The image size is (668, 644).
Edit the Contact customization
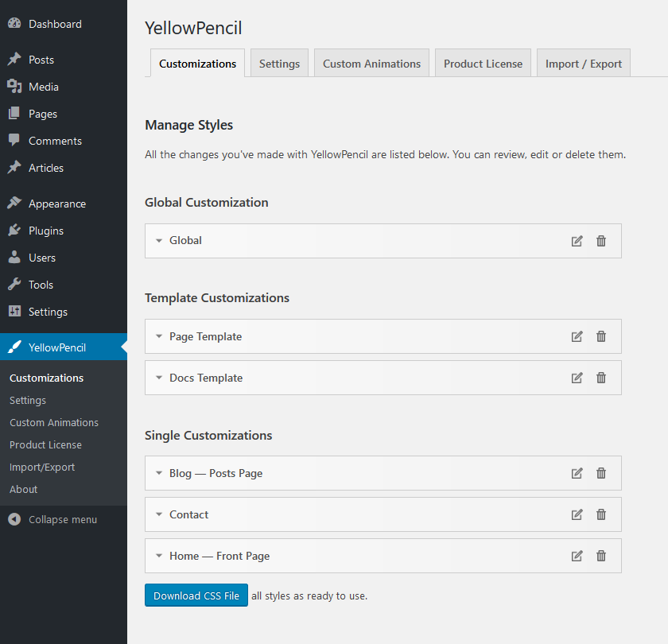point(577,514)
